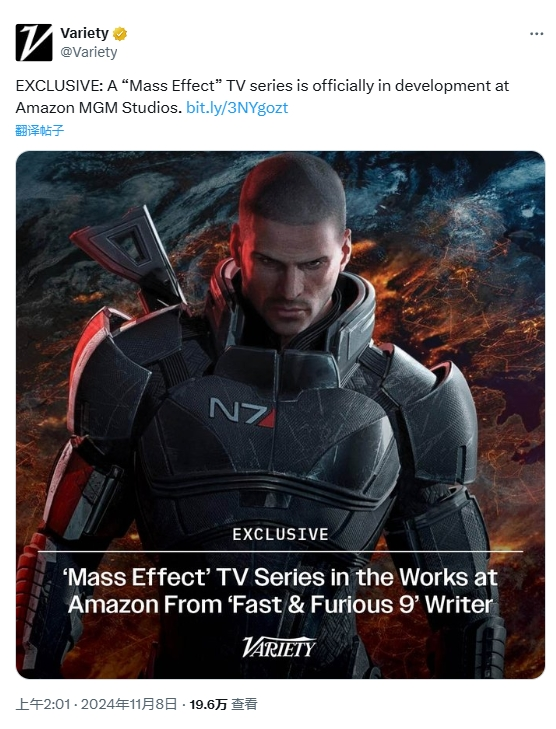Click the 'Fast & Furious 9' Writer headline line
The image size is (556, 729).
point(280,605)
